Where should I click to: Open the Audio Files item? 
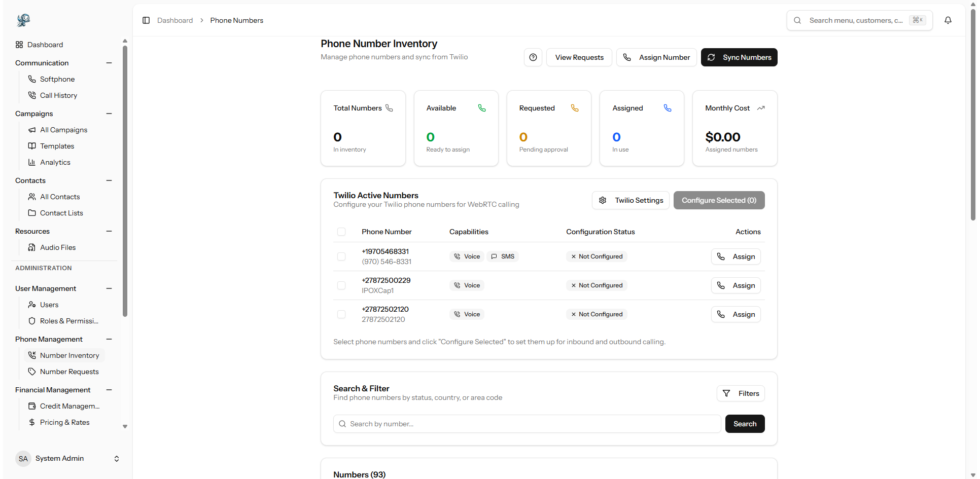(x=57, y=247)
